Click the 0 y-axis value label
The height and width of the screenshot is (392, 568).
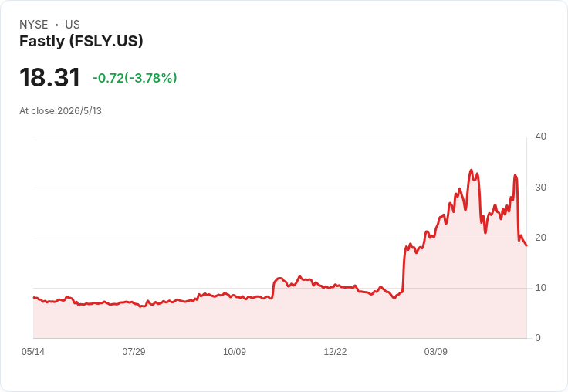(538, 338)
